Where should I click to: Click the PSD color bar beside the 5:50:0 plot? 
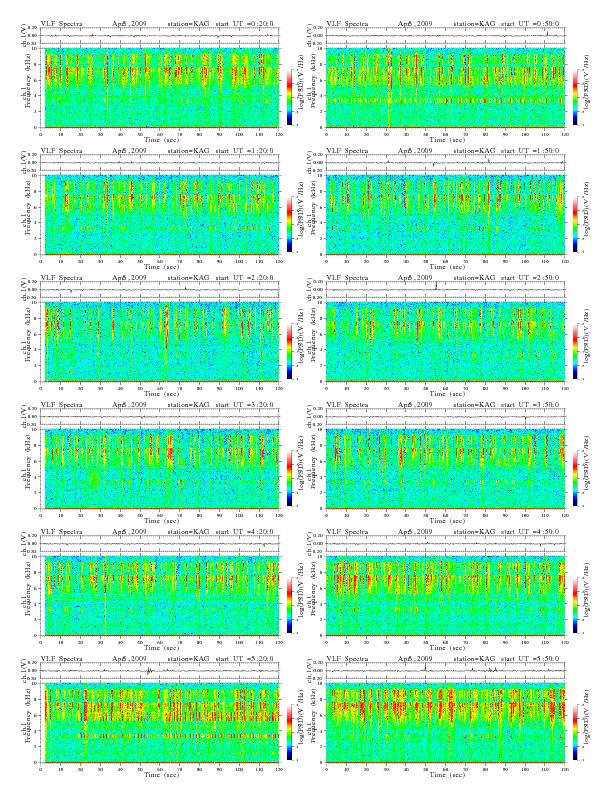(x=575, y=732)
